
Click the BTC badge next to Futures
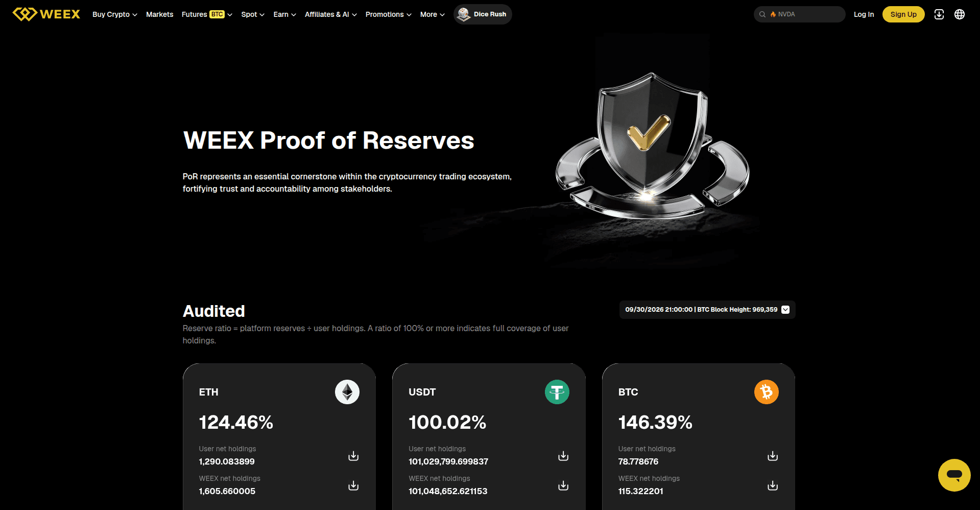(x=217, y=14)
